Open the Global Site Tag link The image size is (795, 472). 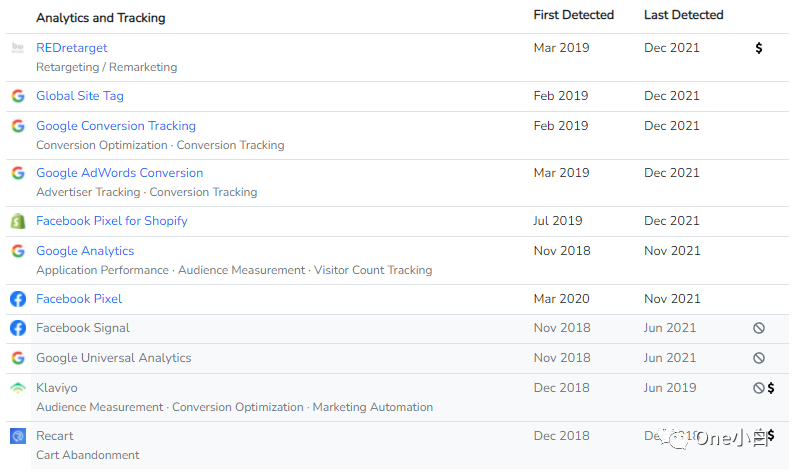click(x=80, y=96)
